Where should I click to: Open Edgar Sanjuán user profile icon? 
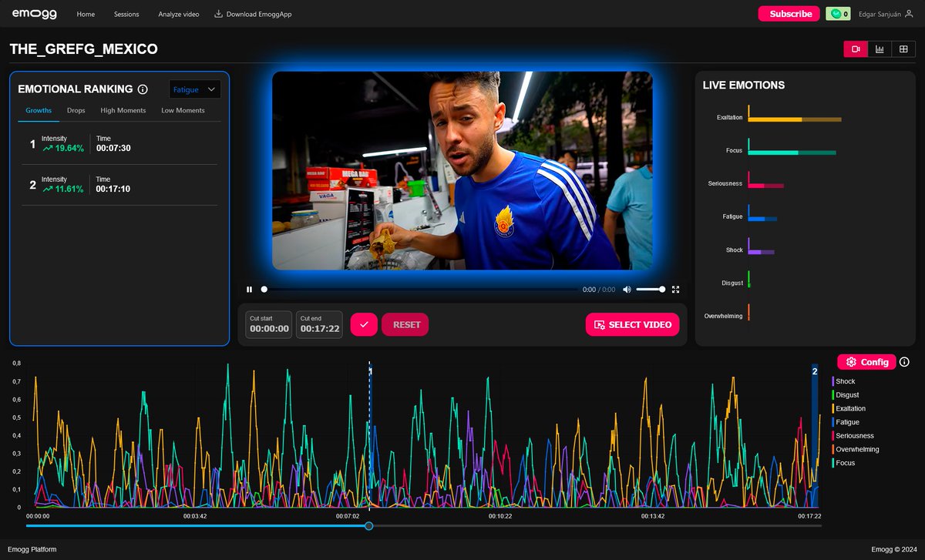(x=909, y=14)
